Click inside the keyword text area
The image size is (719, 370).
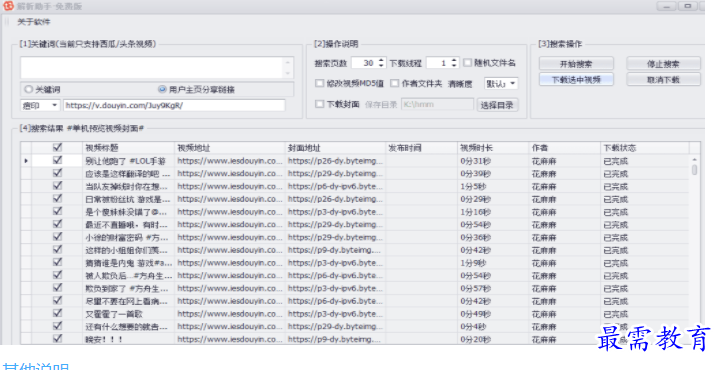(x=152, y=67)
